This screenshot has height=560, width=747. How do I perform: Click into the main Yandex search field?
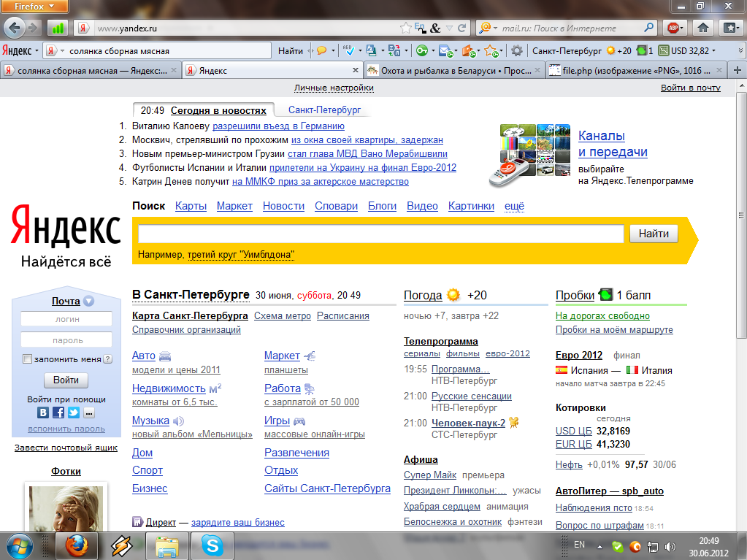380,234
